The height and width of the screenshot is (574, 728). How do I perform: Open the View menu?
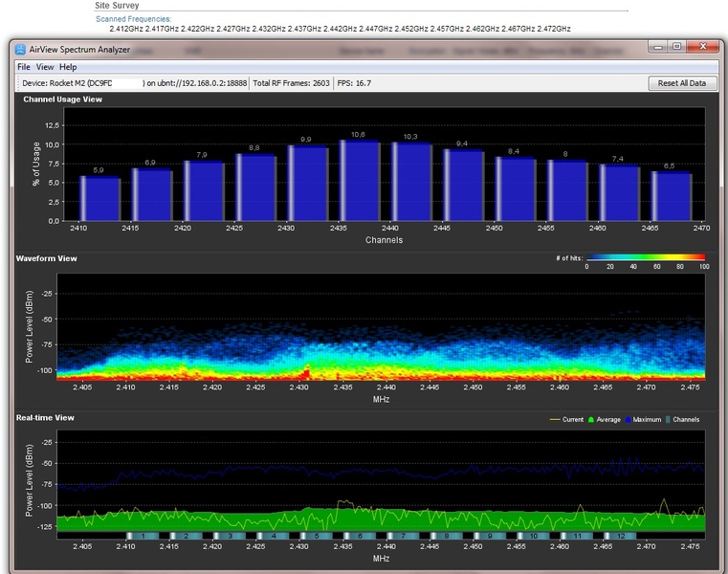[x=45, y=67]
